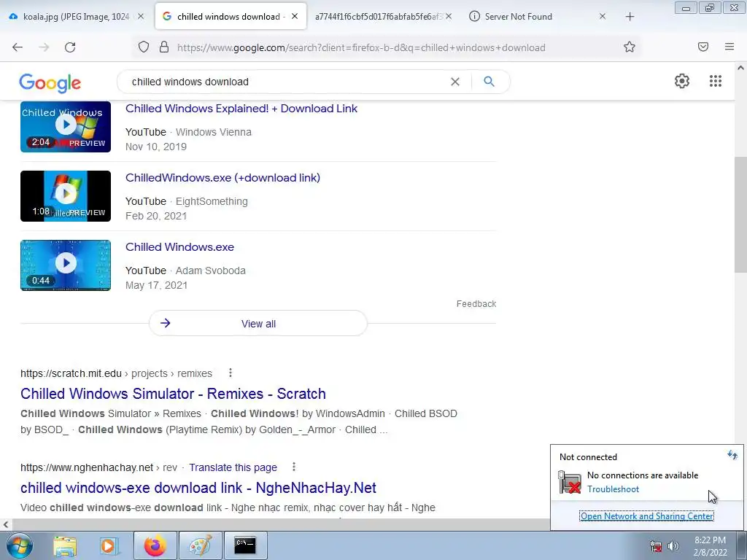Open the Command Prompt taskbar window
Image resolution: width=747 pixels, height=560 pixels.
(245, 545)
